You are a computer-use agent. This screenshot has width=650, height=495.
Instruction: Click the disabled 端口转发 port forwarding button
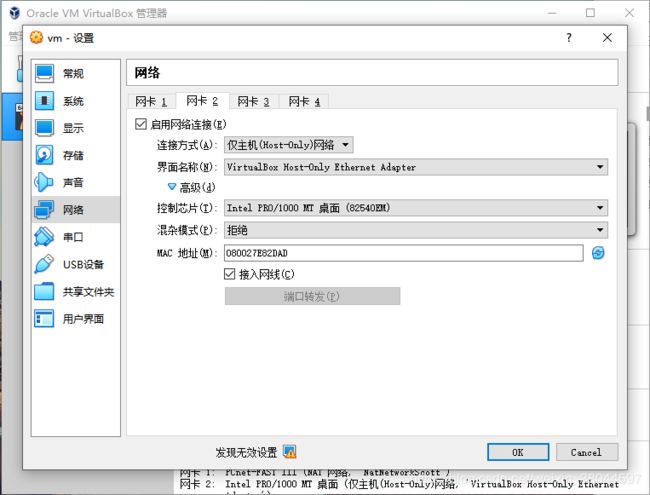tap(313, 296)
